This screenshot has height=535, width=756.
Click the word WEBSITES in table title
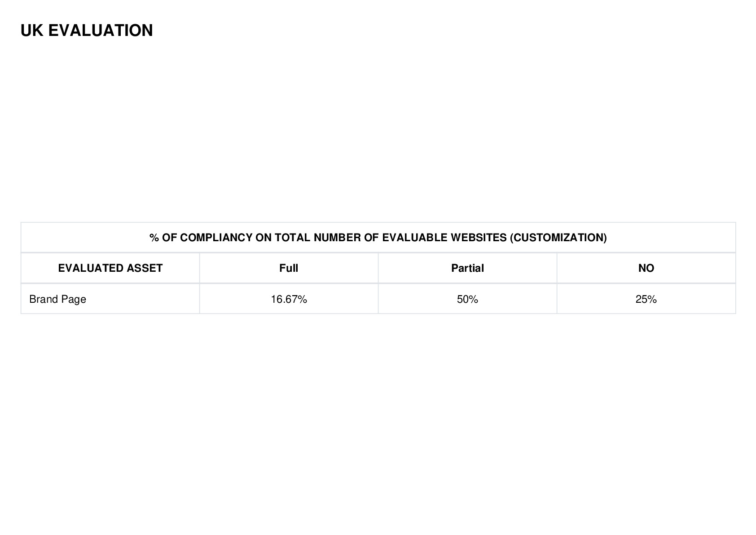pyautogui.click(x=479, y=238)
